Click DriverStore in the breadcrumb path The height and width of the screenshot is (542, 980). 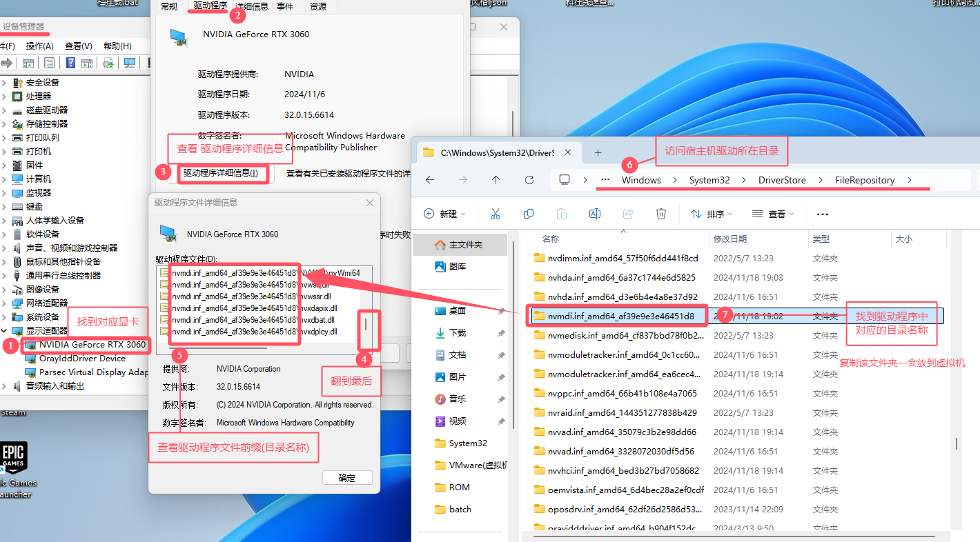[x=782, y=180]
